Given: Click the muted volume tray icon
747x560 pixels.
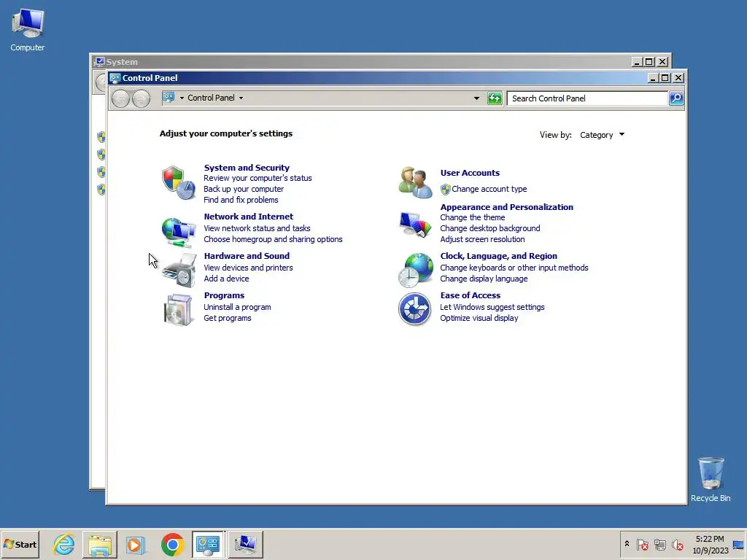Looking at the screenshot, I should (x=677, y=544).
